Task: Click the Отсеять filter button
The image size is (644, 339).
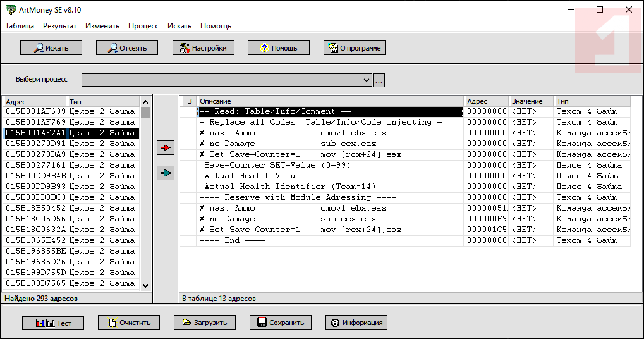Action: [x=126, y=48]
